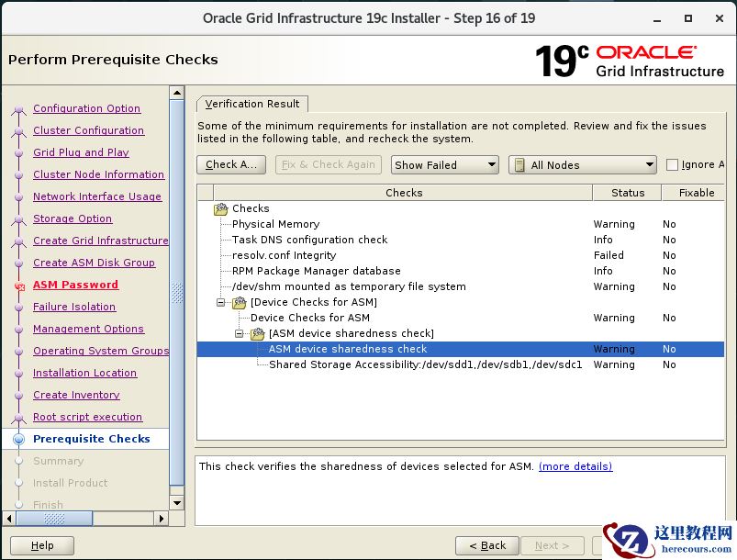
Task: Select RPM Package Manager database row
Action: tap(460, 271)
